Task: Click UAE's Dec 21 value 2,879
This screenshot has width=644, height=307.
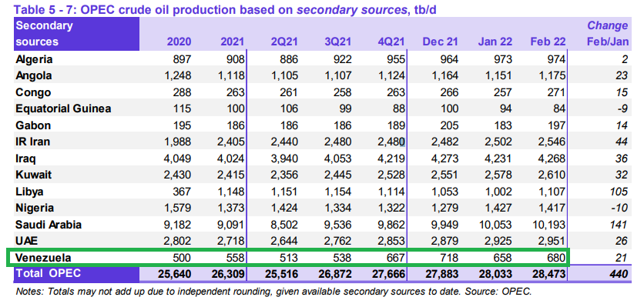Action: pos(444,241)
